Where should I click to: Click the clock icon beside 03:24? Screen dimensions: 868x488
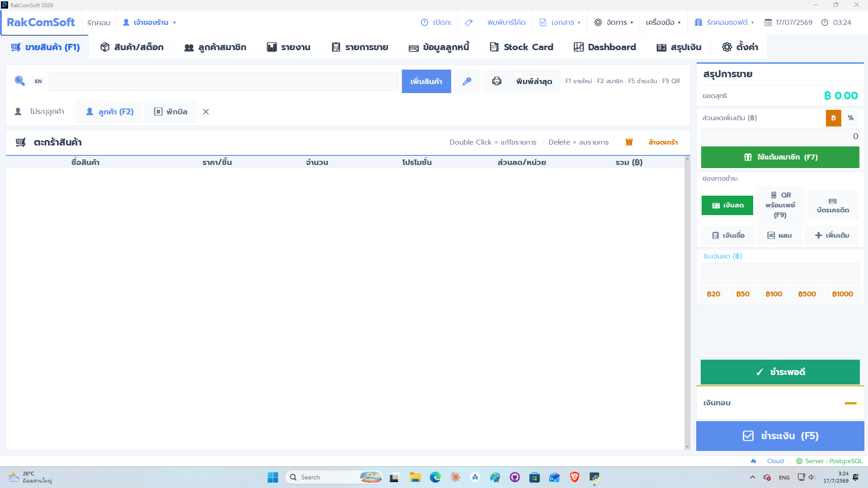[825, 23]
